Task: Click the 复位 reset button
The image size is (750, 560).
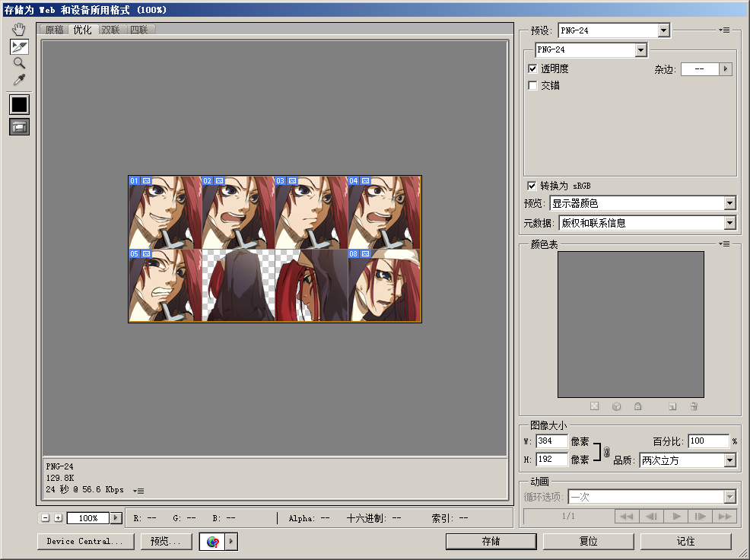Action: 588,541
